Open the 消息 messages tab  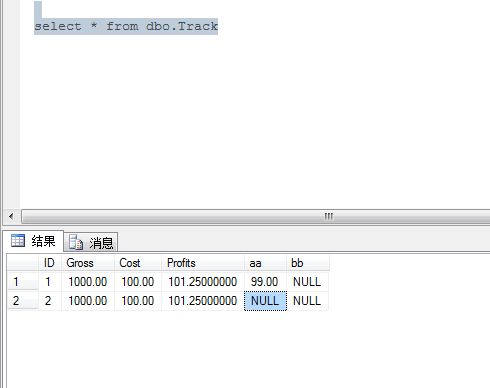(x=91, y=242)
